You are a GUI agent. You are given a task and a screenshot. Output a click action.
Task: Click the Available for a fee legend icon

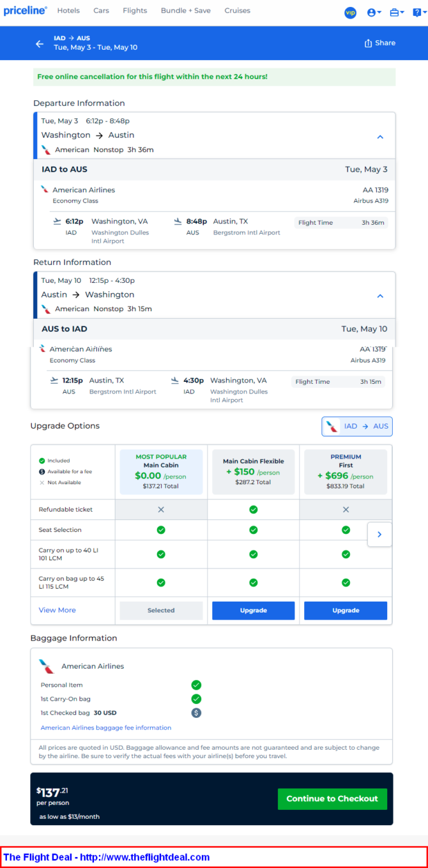(42, 471)
